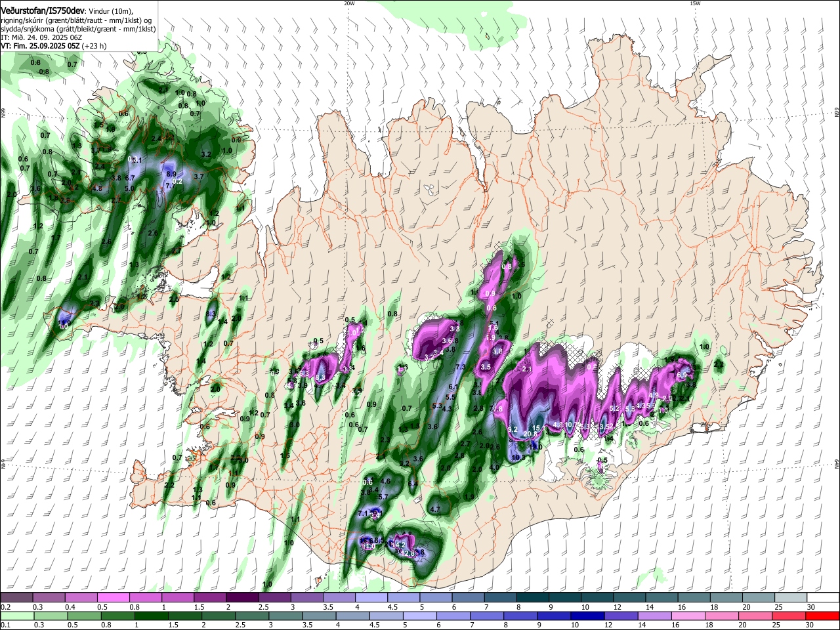The image size is (840, 630).
Task: Pick the rain-scale swatch starting at 25
Action: (789, 616)
